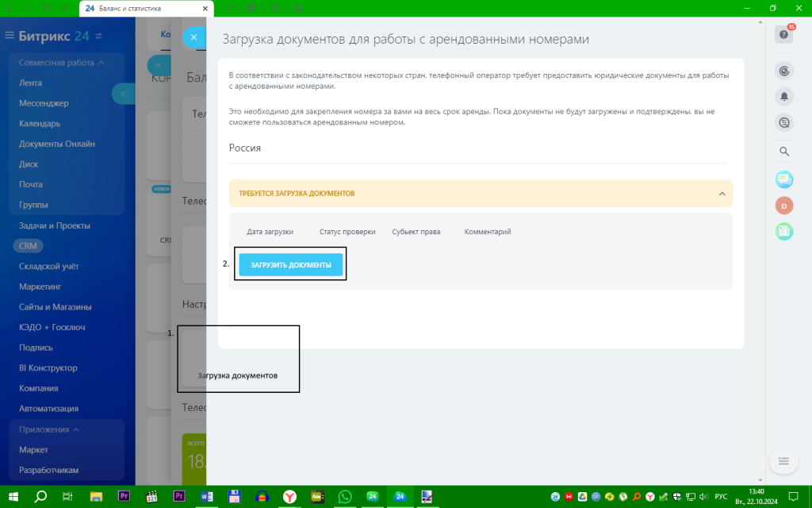Close the Баланс и статистика tab
This screenshot has height=508, width=812.
coord(205,8)
